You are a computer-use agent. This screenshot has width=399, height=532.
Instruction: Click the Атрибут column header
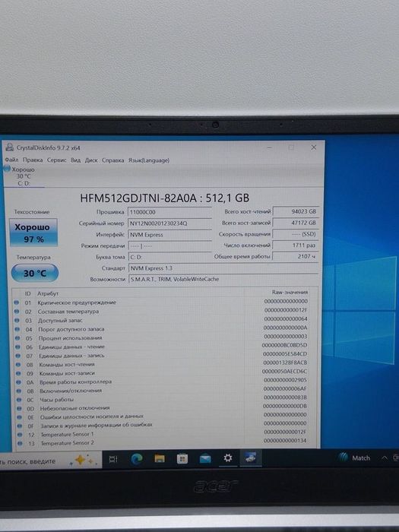(47, 293)
